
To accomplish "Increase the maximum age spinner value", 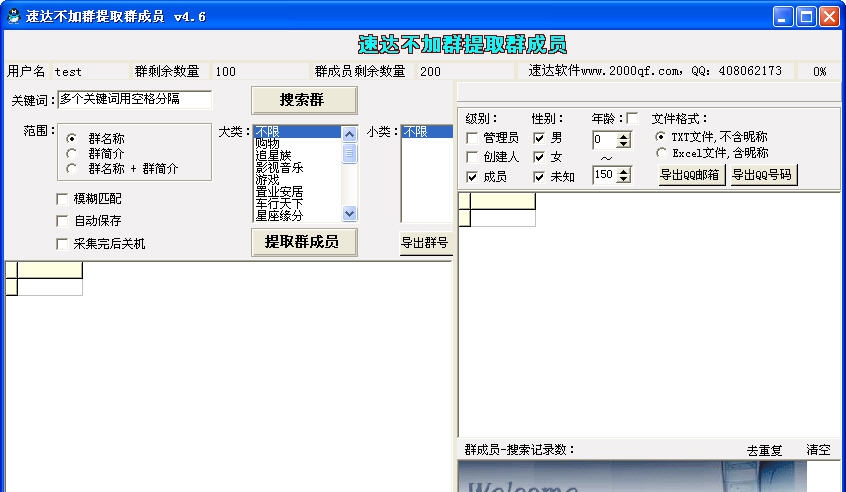I will click(x=624, y=171).
